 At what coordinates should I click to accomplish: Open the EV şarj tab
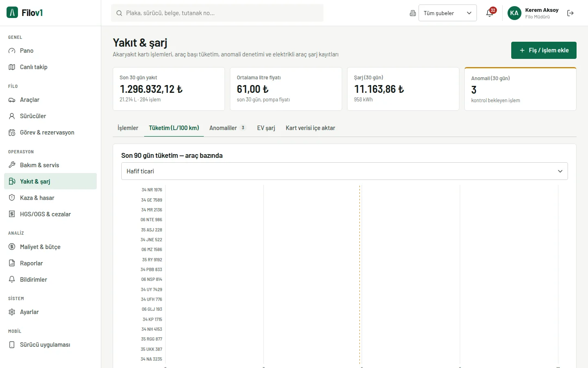click(x=266, y=128)
